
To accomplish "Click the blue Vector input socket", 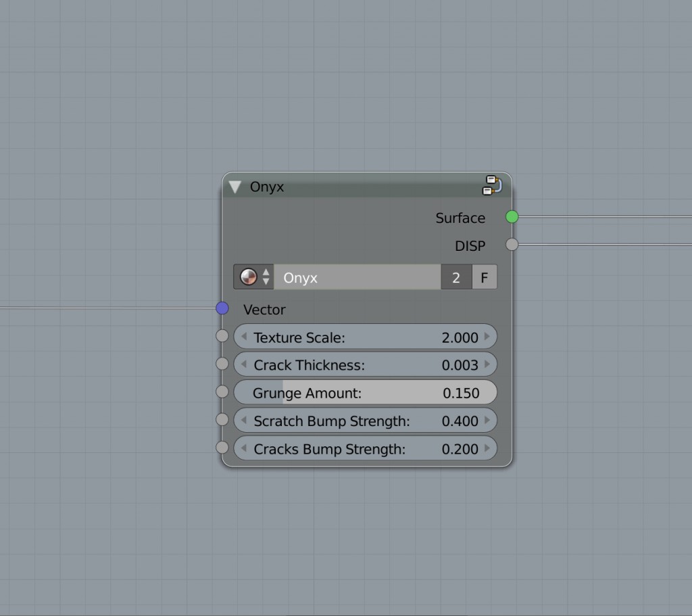I will pos(222,308).
